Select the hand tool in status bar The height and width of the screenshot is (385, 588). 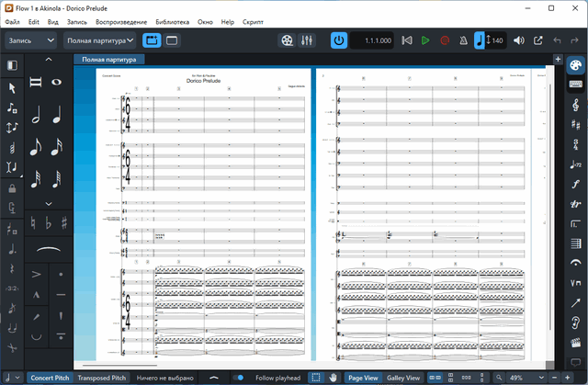coord(334,378)
